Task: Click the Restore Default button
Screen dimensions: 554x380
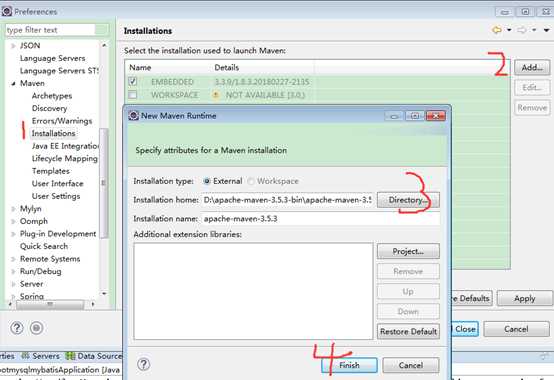Action: tap(408, 331)
